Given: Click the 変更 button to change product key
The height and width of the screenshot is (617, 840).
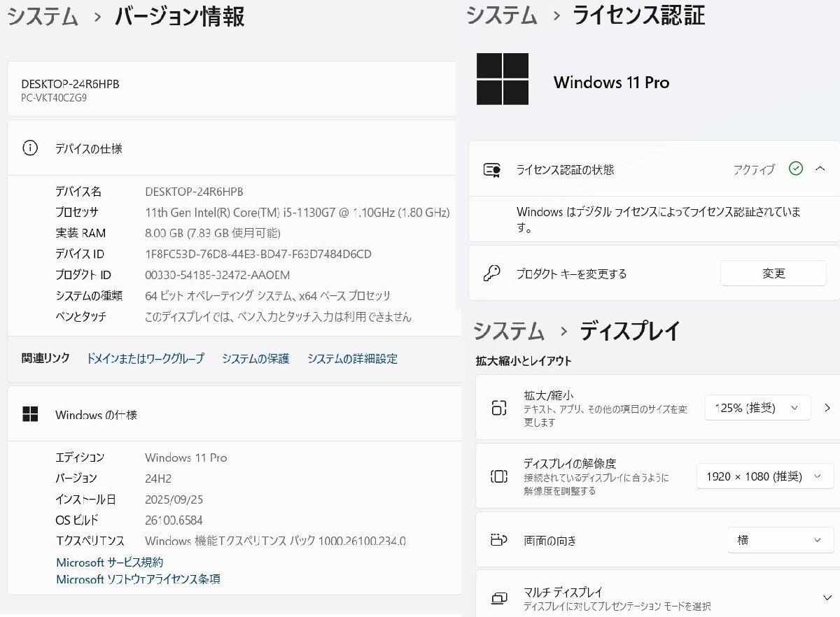Looking at the screenshot, I should pyautogui.click(x=772, y=274).
